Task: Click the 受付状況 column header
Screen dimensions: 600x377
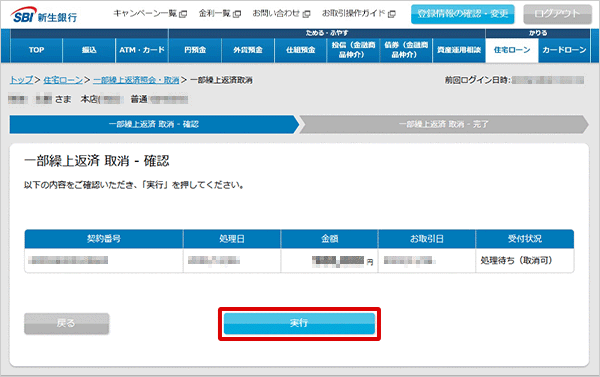Action: tap(525, 239)
